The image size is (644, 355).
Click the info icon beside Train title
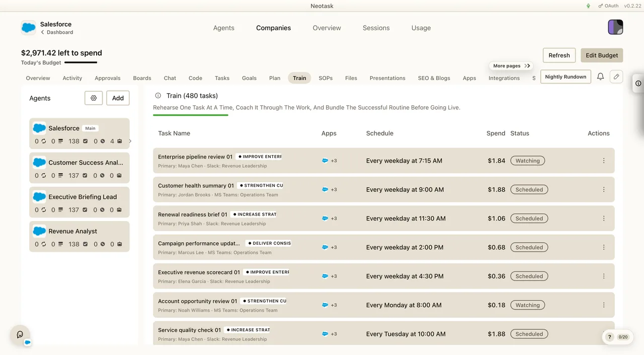(158, 96)
